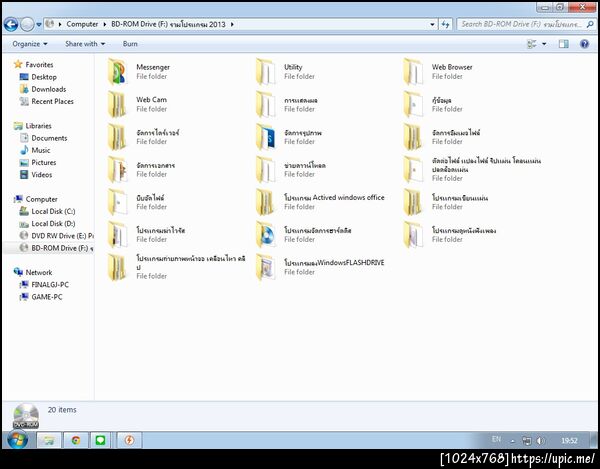
Task: Open recent pages dropdown arrow
Action: pos(39,24)
